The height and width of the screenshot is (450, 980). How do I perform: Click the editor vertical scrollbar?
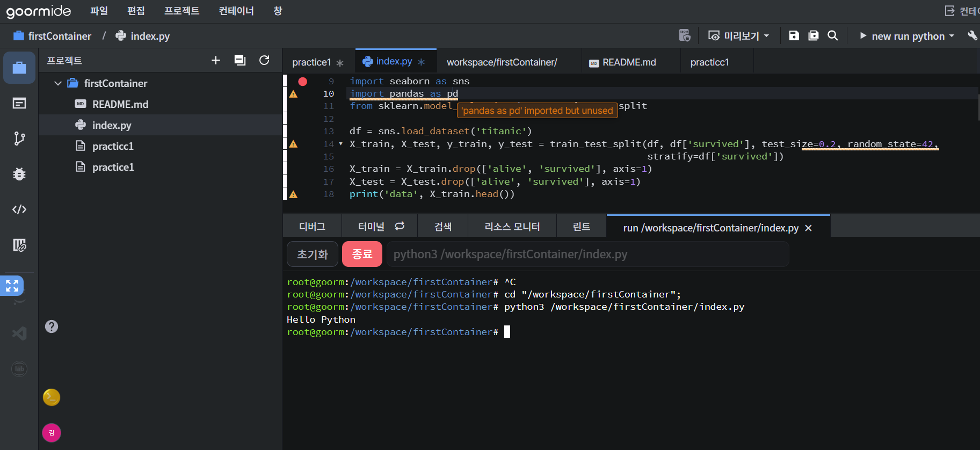click(x=978, y=107)
